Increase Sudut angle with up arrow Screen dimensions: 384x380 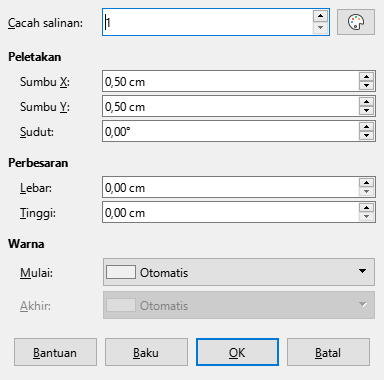[367, 127]
